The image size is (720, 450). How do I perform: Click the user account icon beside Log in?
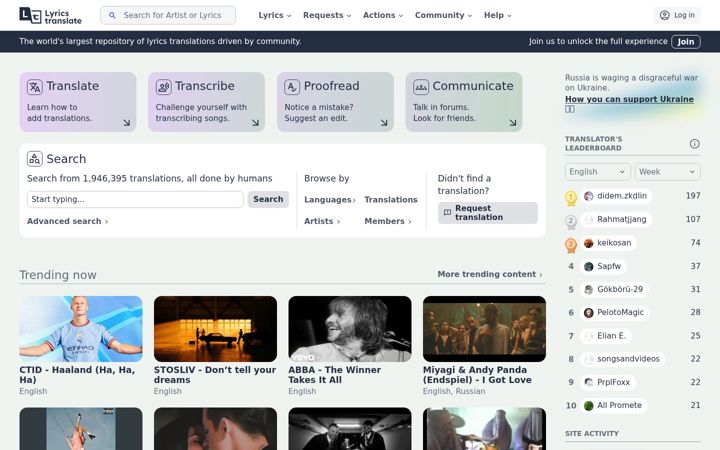pos(664,15)
